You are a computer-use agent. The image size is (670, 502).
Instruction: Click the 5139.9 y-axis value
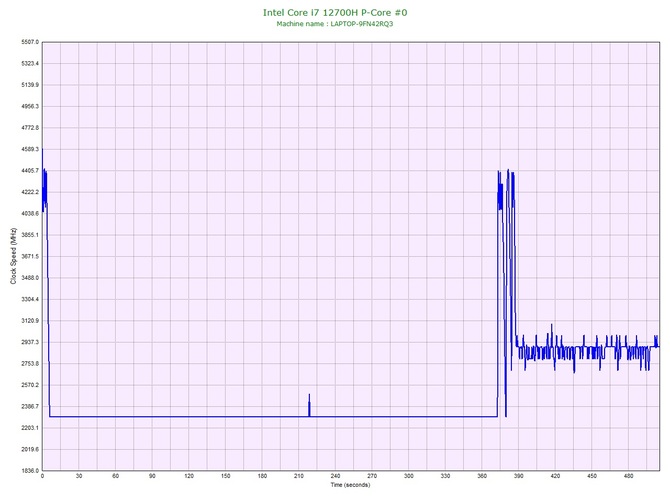(30, 85)
